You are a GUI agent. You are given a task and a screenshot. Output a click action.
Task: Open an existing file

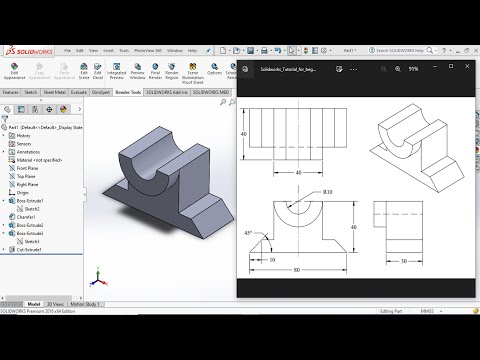pyautogui.click(x=237, y=51)
